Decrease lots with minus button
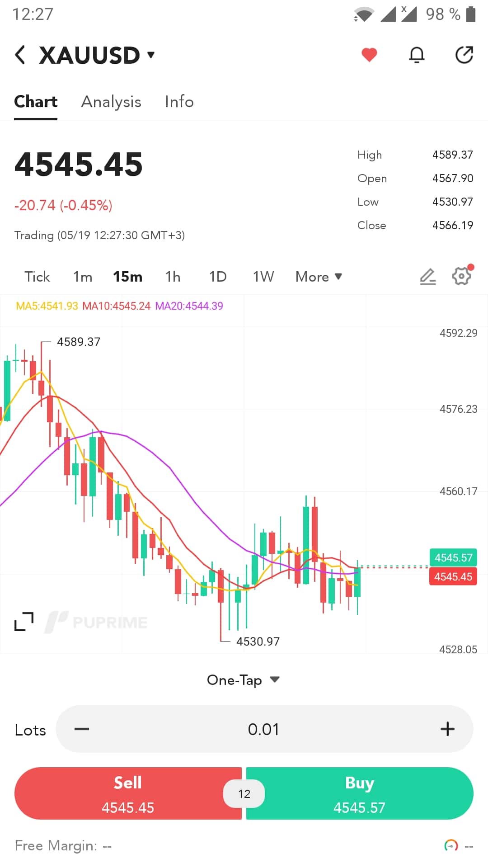Viewport: 488px width, 868px height. click(x=82, y=729)
